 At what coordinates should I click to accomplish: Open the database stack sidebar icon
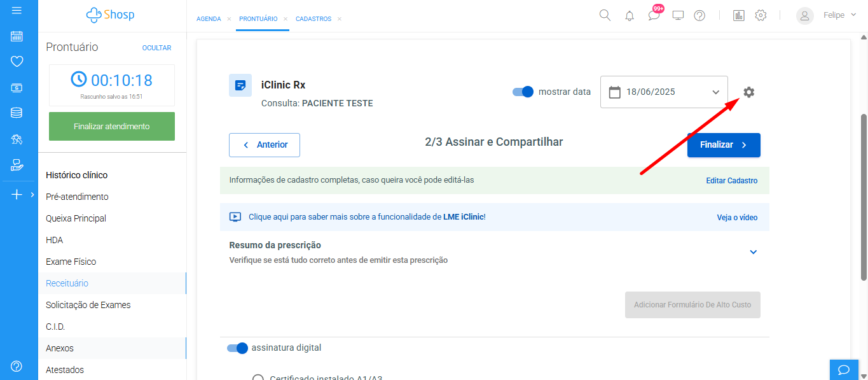tap(17, 113)
